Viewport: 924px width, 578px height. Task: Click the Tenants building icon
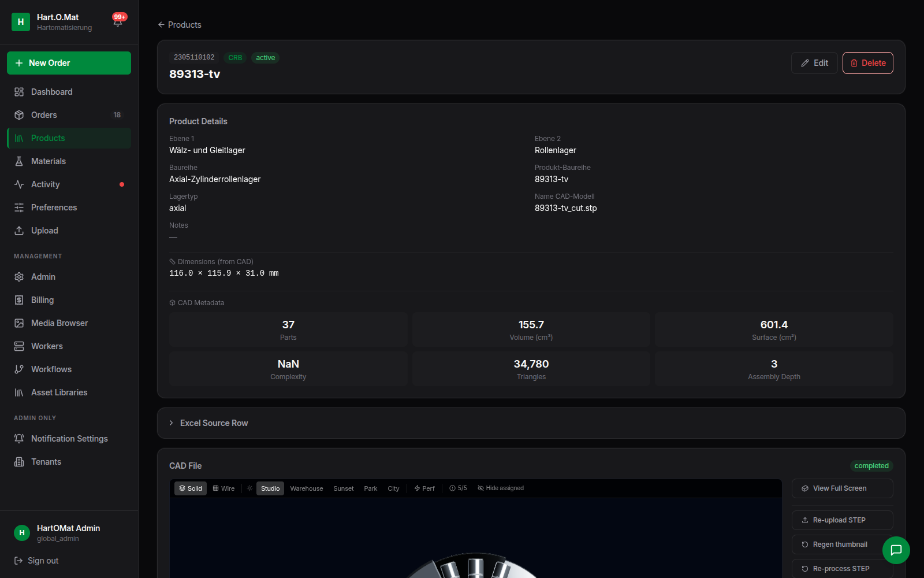tap(19, 462)
